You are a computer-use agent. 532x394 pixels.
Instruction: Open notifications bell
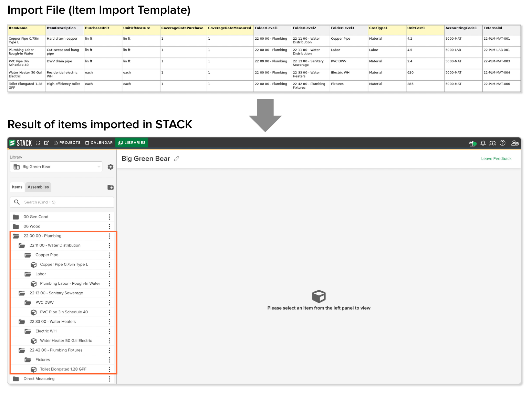483,143
